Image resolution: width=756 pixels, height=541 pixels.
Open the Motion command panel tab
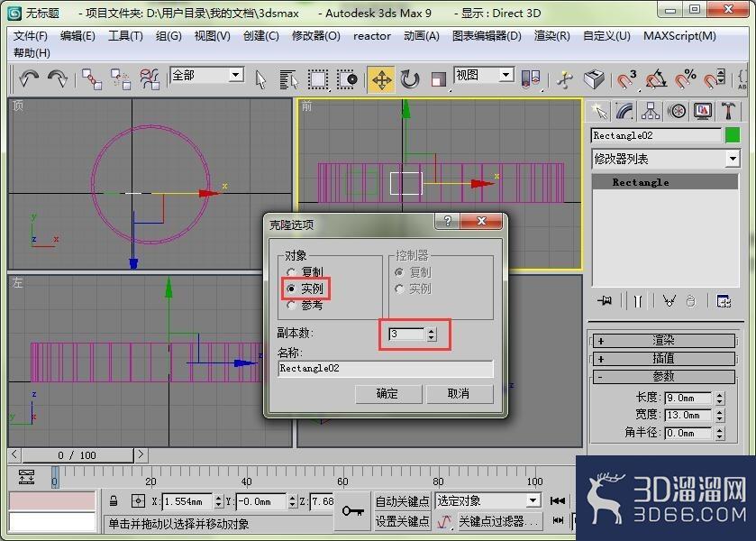click(677, 112)
